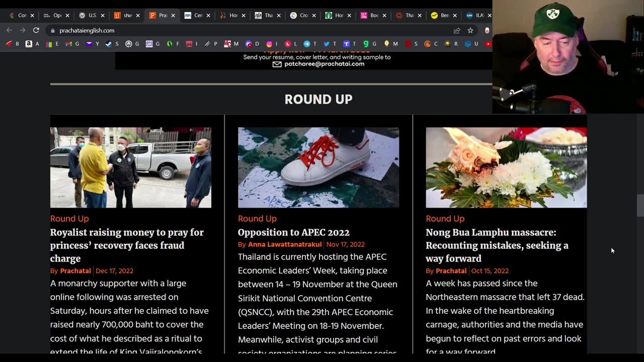Close the Opi tab
The height and width of the screenshot is (362, 644).
click(67, 16)
